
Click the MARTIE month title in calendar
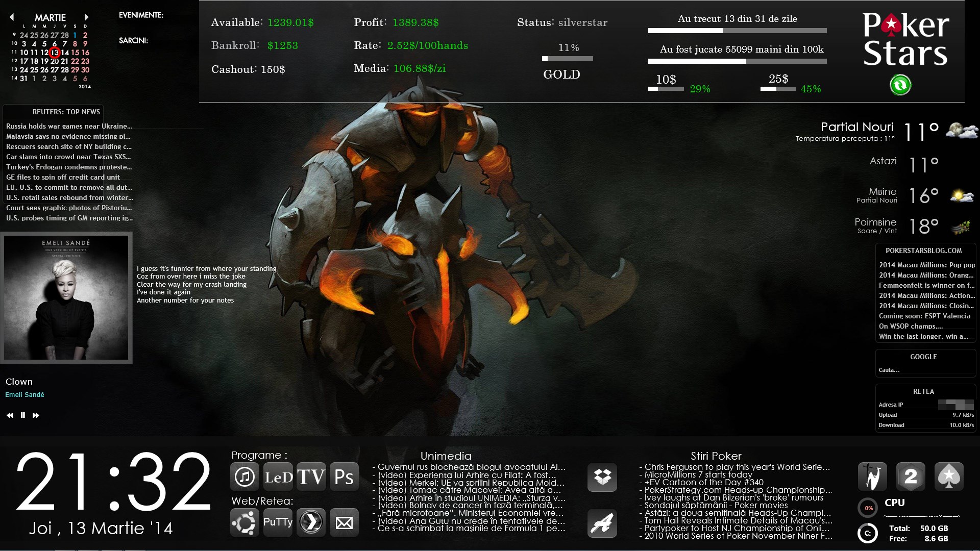click(x=50, y=17)
